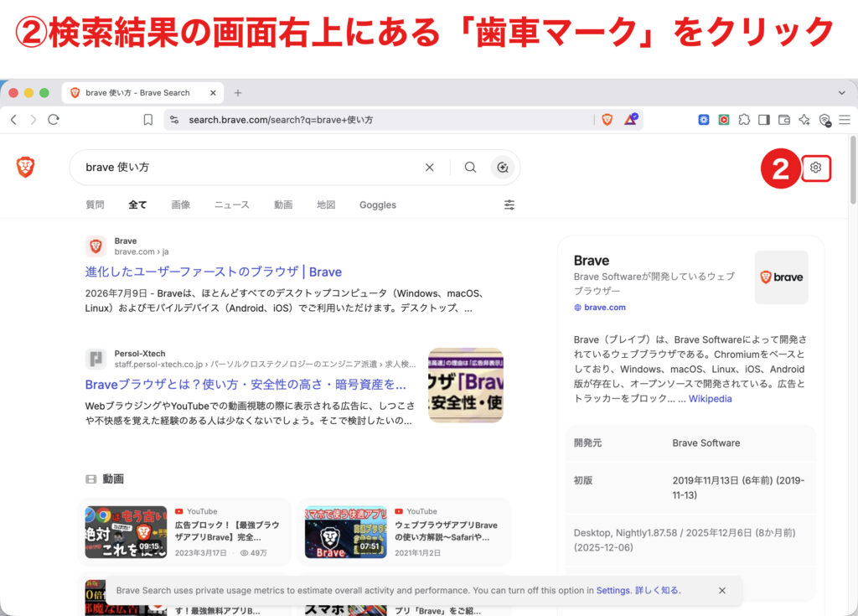This screenshot has width=858, height=616.
Task: Submit search with magnifying glass icon
Action: pyautogui.click(x=470, y=167)
